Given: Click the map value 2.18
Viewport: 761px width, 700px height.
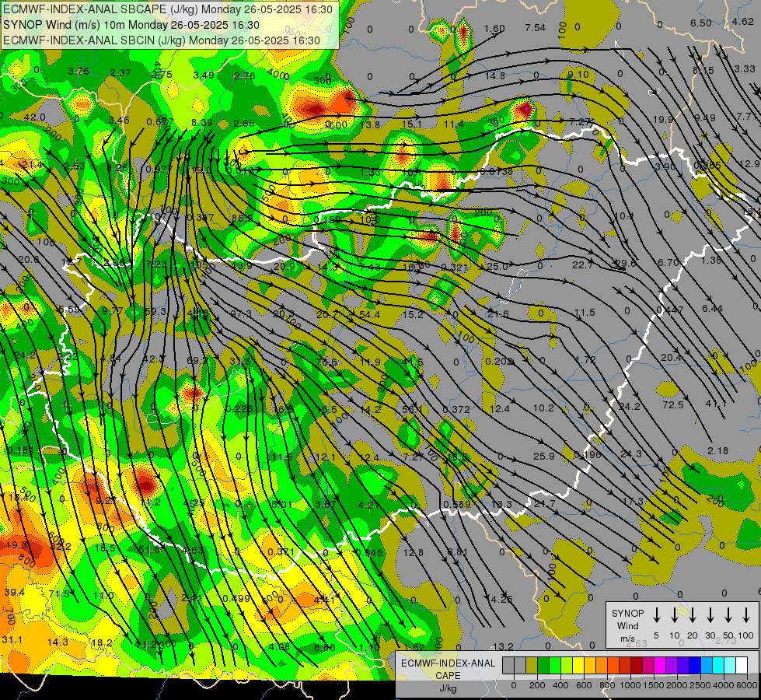Looking at the screenshot, I should pyautogui.click(x=717, y=450).
